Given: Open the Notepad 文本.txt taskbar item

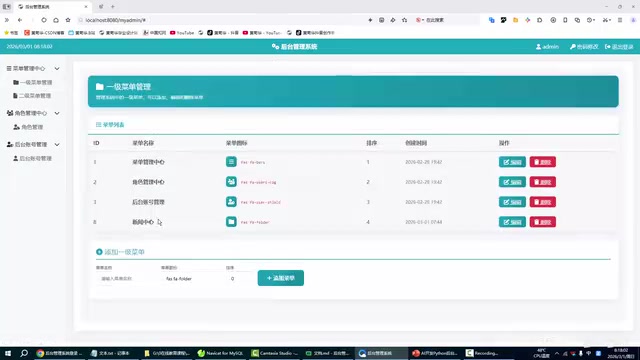Looking at the screenshot, I should coord(113,353).
